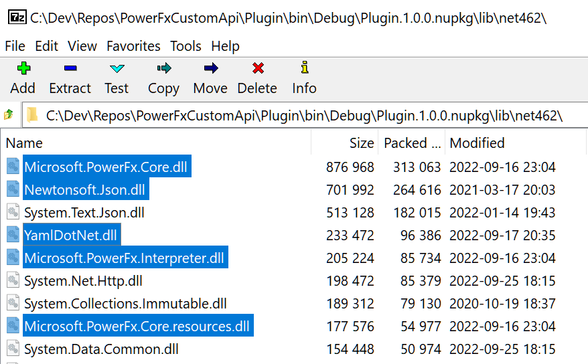Image resolution: width=588 pixels, height=364 pixels.
Task: Click modified date 2022-09-17 20:35
Action: click(x=502, y=235)
